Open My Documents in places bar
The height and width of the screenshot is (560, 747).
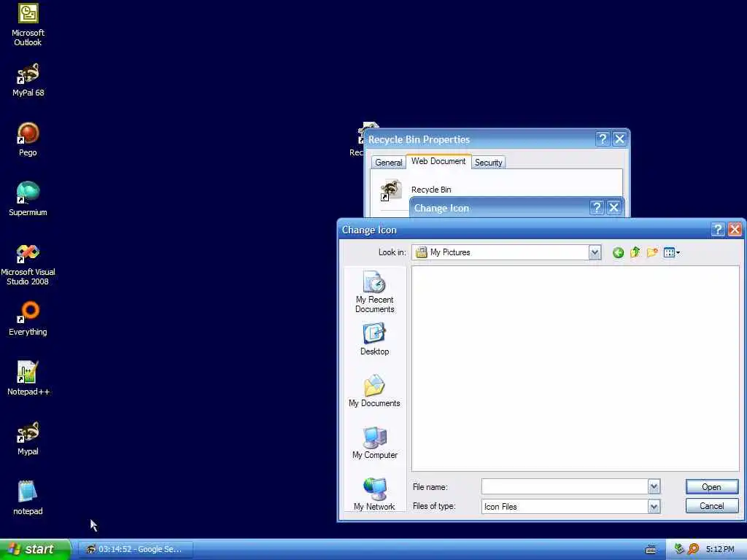pyautogui.click(x=374, y=391)
